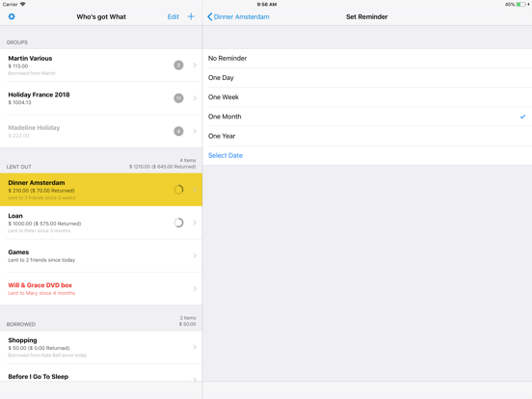Click the count badge on Madeline Holiday
The image size is (532, 399).
point(178,131)
